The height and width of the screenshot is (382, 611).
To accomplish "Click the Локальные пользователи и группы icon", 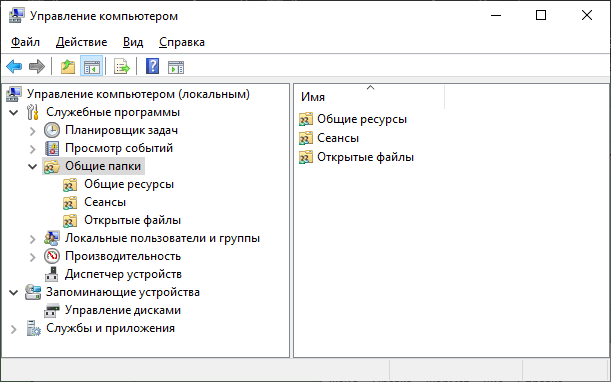I will tap(52, 238).
